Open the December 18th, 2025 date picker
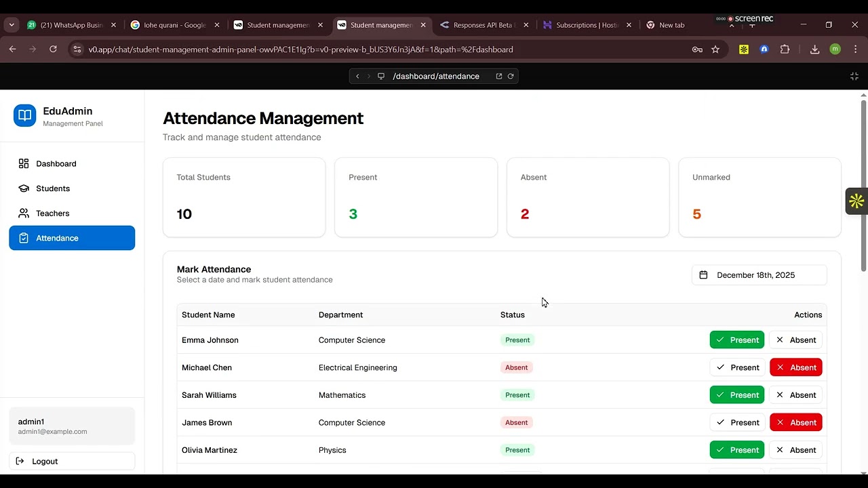Screen dimensions: 868x488 pos(759,275)
